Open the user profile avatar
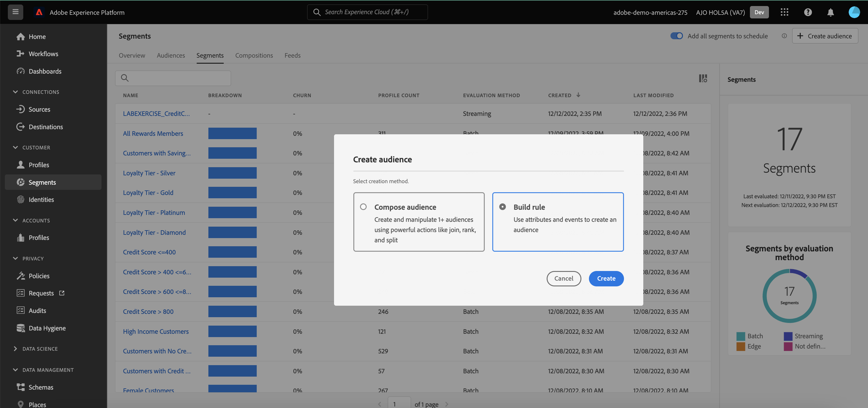868x408 pixels. (x=854, y=12)
